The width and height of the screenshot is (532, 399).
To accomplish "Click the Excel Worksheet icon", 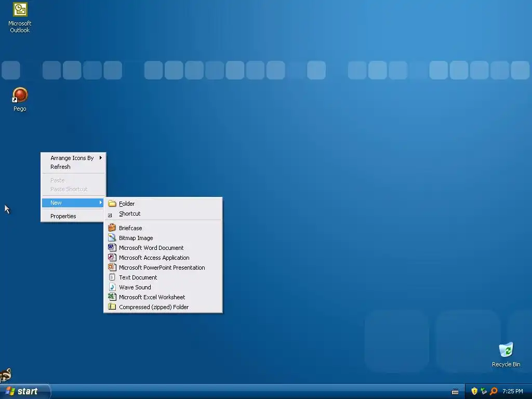I will [x=112, y=297].
